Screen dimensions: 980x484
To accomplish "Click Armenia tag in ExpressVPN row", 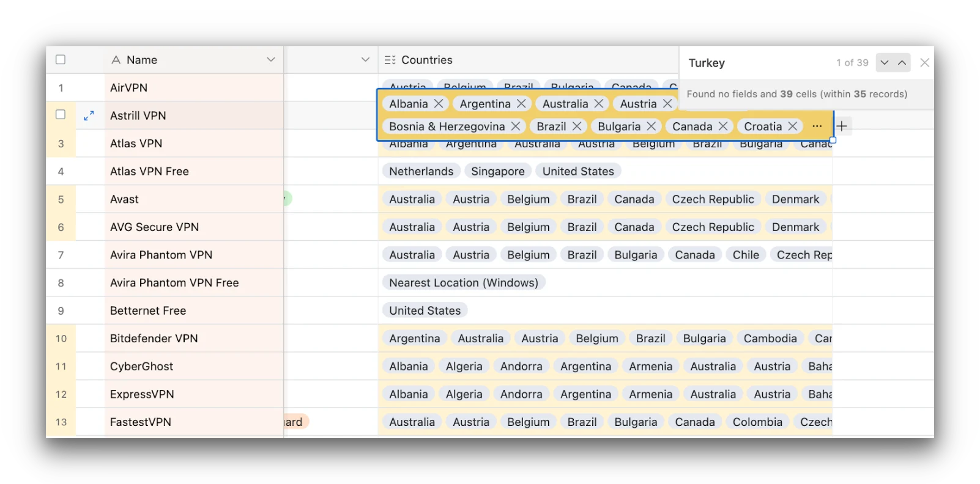I will pos(651,394).
